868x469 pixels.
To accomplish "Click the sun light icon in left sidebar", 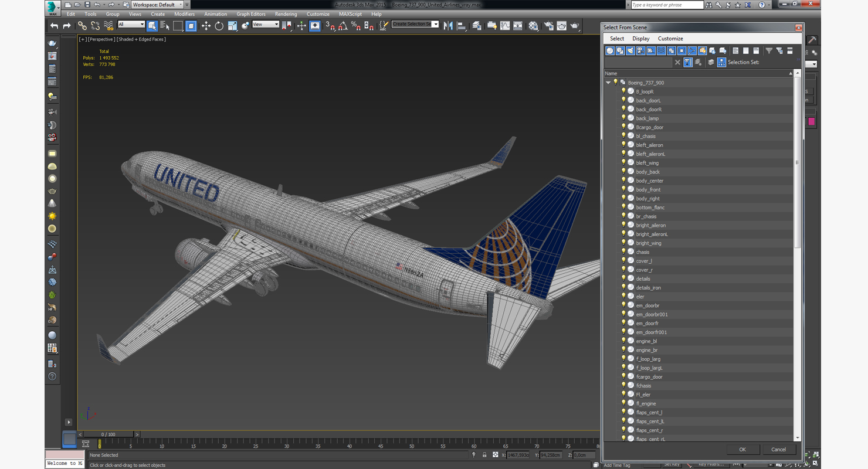I will click(52, 216).
